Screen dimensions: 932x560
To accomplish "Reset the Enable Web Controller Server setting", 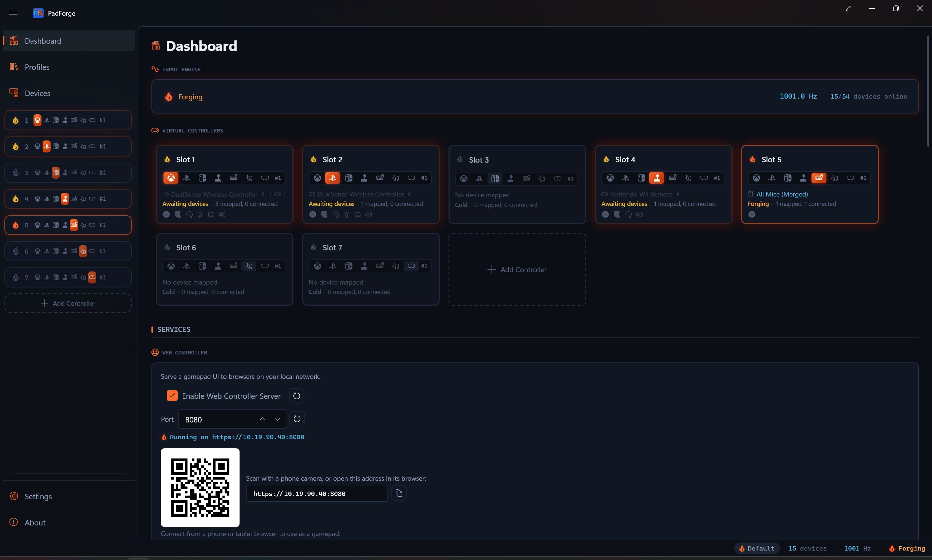I will click(296, 396).
